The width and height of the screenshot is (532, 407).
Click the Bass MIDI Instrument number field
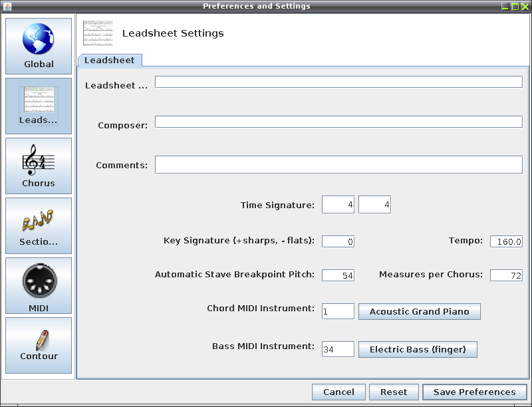tap(338, 349)
